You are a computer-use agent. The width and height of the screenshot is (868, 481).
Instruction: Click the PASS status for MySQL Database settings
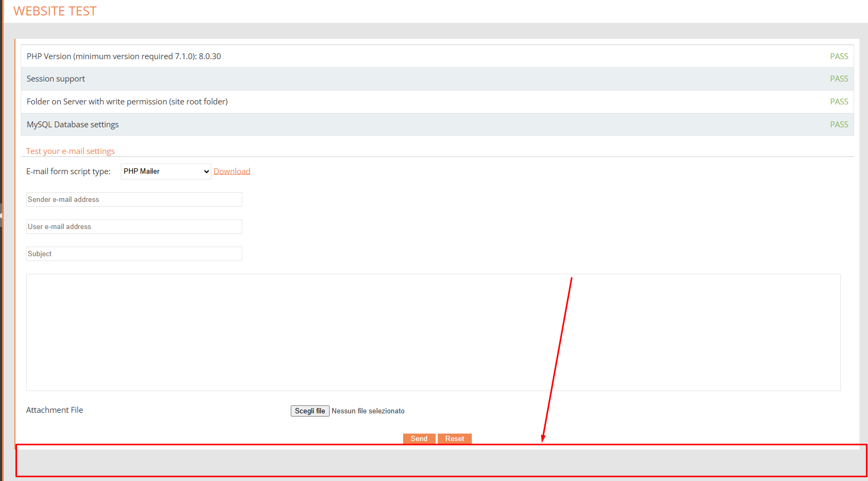(839, 125)
